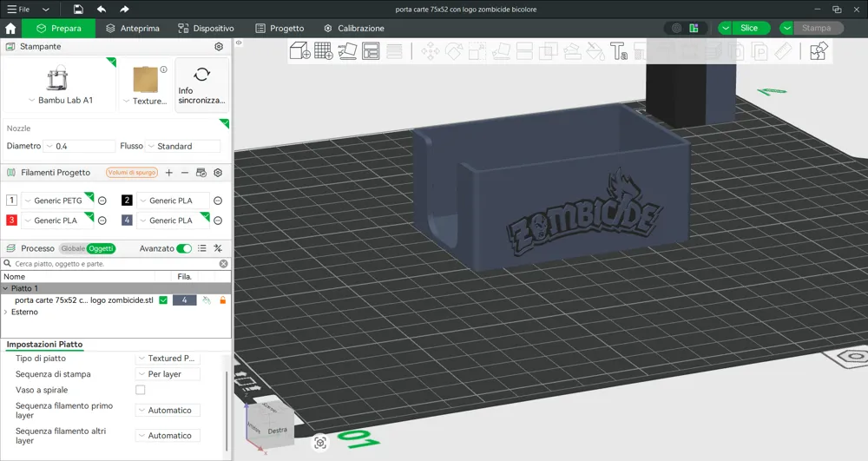Open the nozzle Diametro 0.4 dropdown
This screenshot has height=461, width=868.
click(79, 146)
